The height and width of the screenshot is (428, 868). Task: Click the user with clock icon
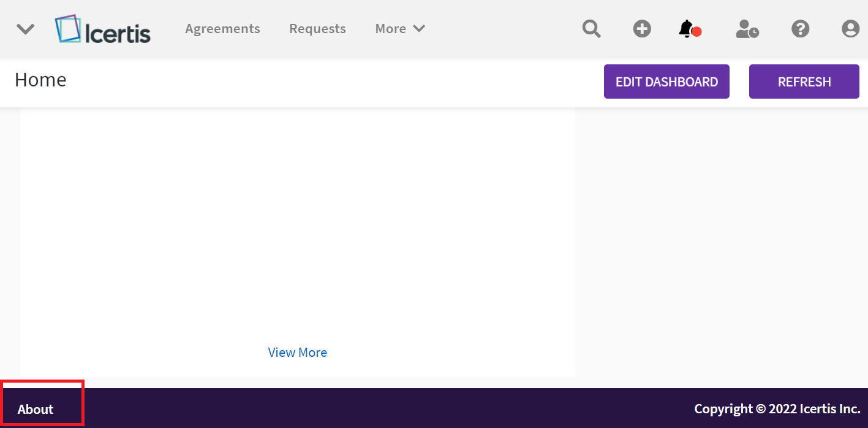tap(747, 29)
